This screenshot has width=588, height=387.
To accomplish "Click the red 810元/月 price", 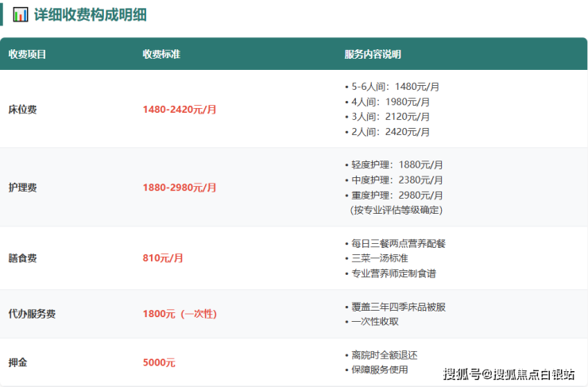I will [x=163, y=258].
